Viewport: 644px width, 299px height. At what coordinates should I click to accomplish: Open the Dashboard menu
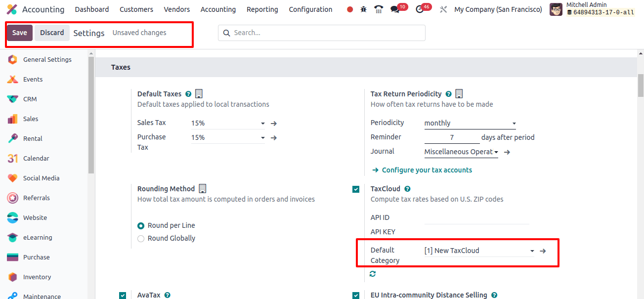click(x=92, y=9)
